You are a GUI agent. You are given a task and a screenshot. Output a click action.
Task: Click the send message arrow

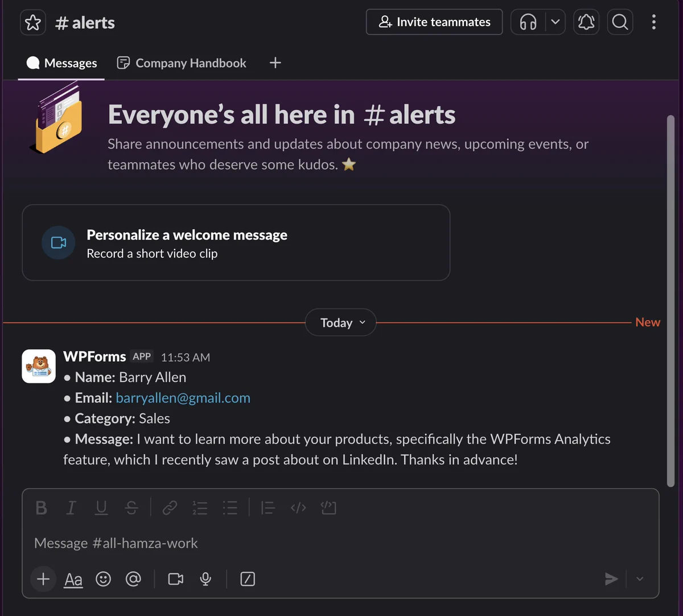(611, 579)
